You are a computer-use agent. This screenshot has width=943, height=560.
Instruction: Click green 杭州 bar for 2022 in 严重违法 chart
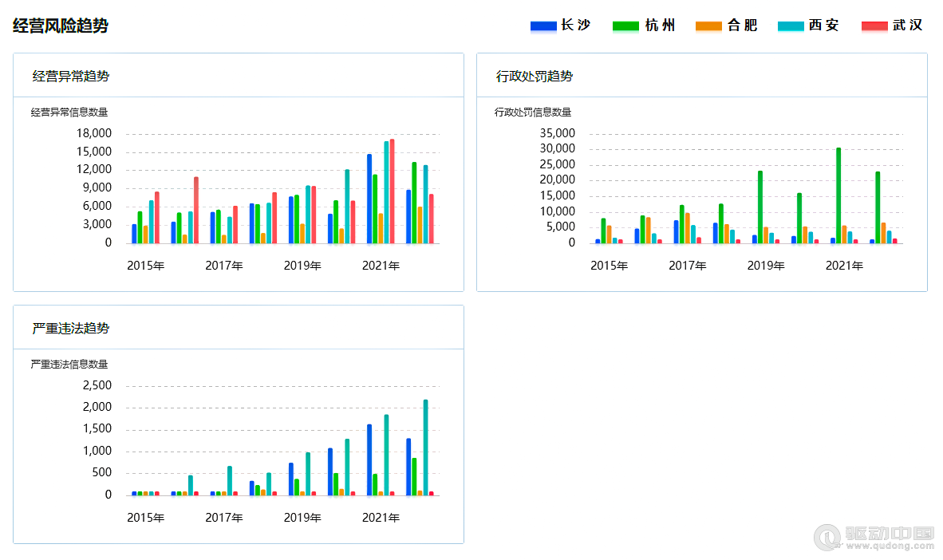[x=414, y=477]
